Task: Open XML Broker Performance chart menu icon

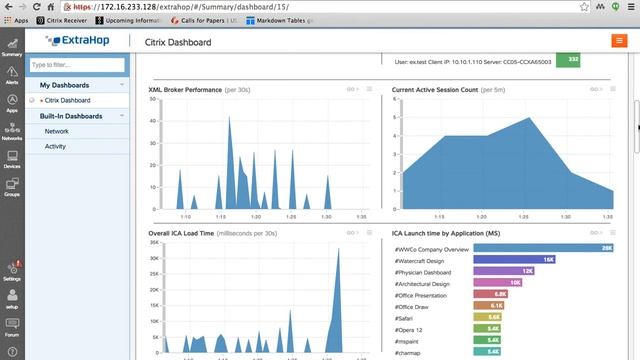Action: 369,89
